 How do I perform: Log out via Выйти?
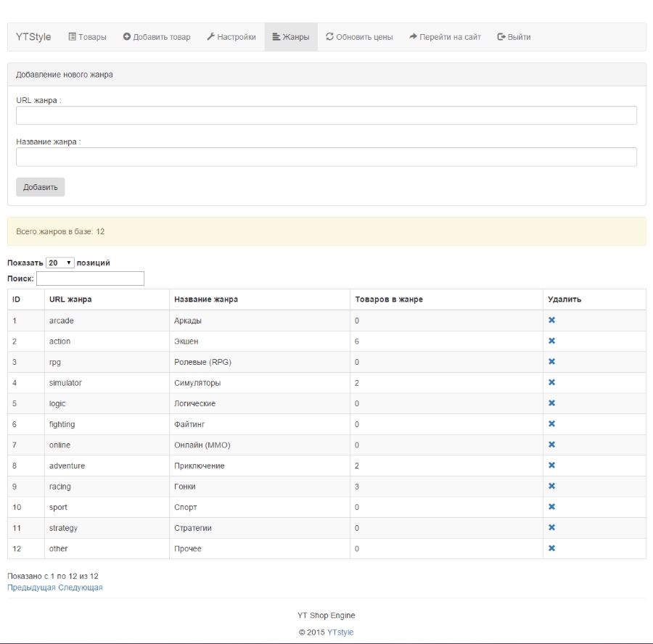click(514, 37)
